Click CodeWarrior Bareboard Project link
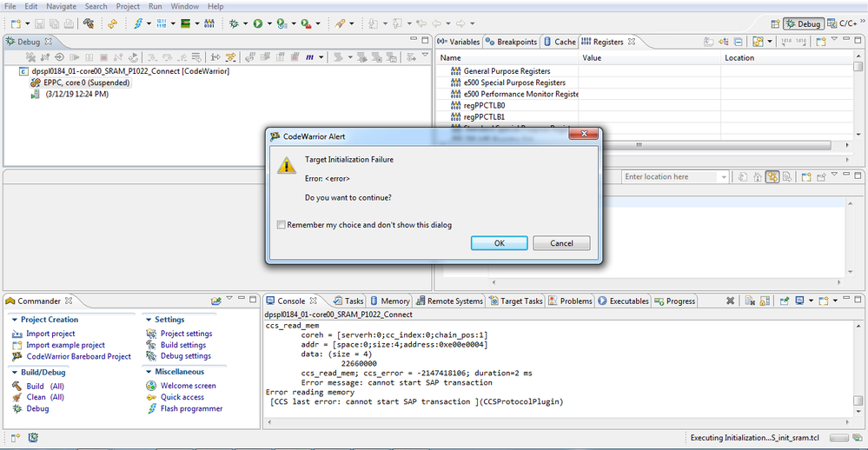Viewport: 868px width, 450px height. pyautogui.click(x=78, y=356)
